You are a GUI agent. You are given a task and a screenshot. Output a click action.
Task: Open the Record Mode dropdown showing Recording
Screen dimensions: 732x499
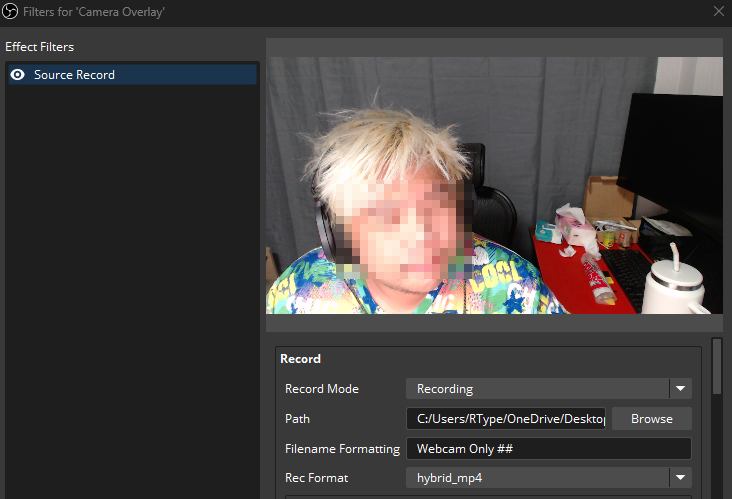[537, 389]
